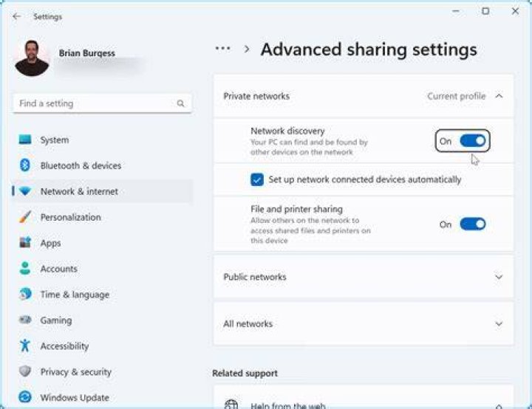Open System settings category
This screenshot has width=532, height=409.
(x=102, y=140)
